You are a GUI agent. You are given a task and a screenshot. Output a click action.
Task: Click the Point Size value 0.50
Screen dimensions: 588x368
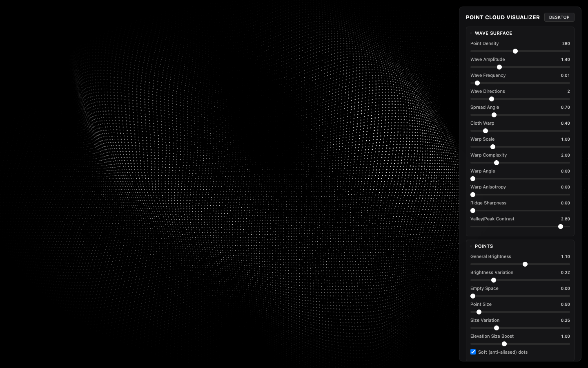click(x=566, y=304)
